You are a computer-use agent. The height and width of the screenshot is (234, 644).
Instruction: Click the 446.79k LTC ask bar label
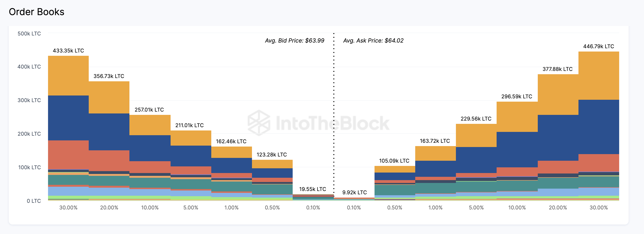598,47
